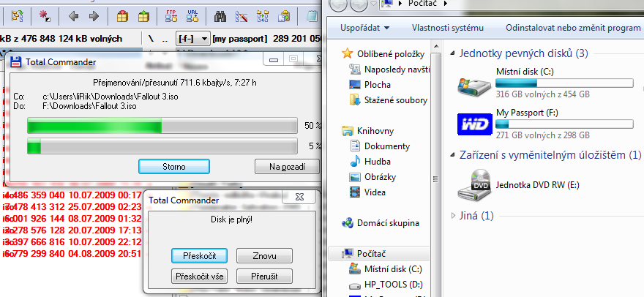The height and width of the screenshot is (297, 644).
Task: Go to parent directory with '..' button
Action: (164, 39)
